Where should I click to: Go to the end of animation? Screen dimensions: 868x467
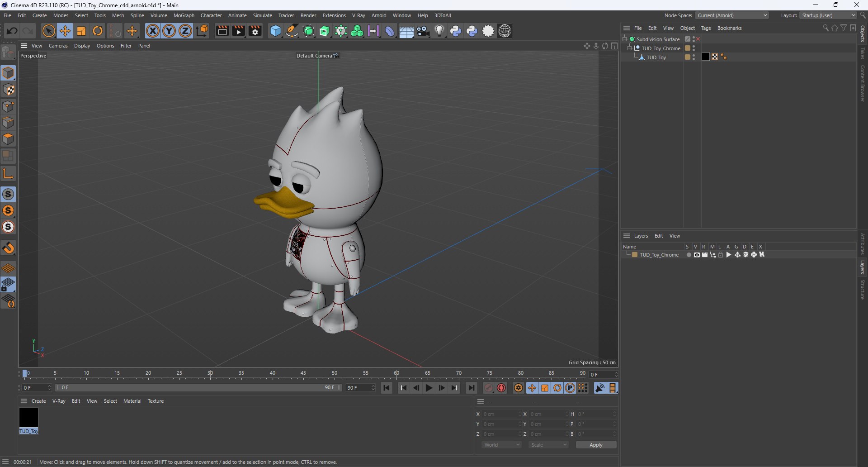pos(471,388)
